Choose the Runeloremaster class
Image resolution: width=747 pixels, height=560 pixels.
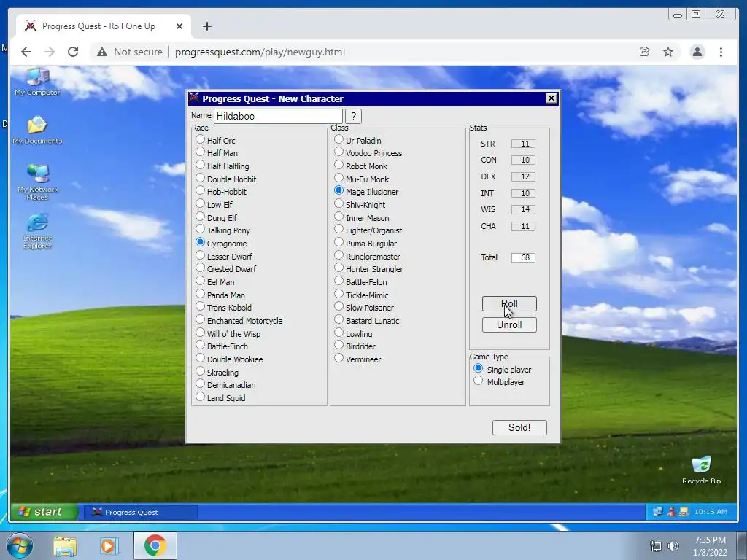[x=338, y=255]
